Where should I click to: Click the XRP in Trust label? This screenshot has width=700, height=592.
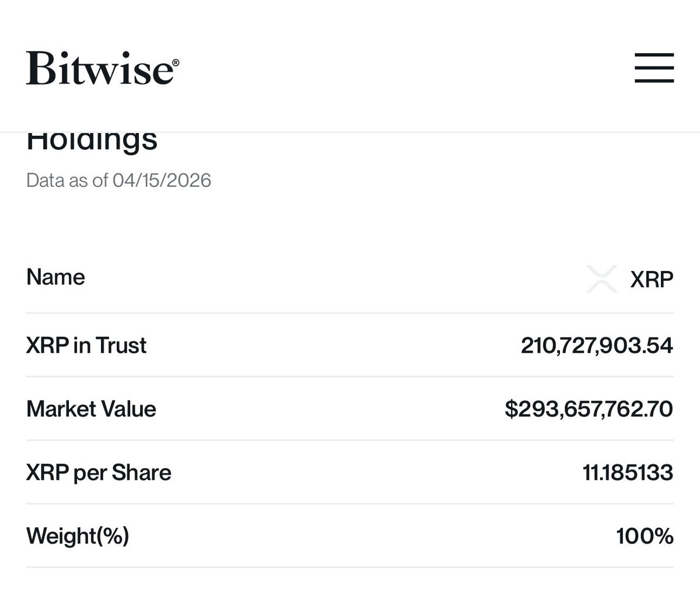(x=86, y=346)
